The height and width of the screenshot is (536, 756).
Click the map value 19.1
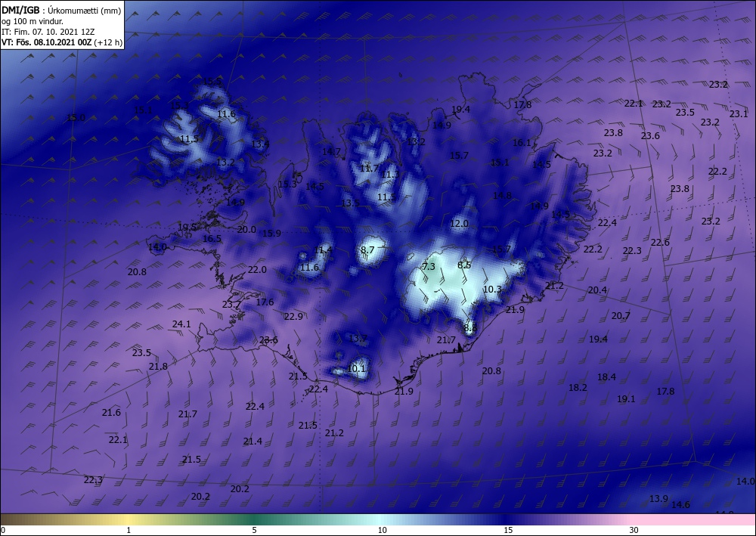[x=626, y=399]
